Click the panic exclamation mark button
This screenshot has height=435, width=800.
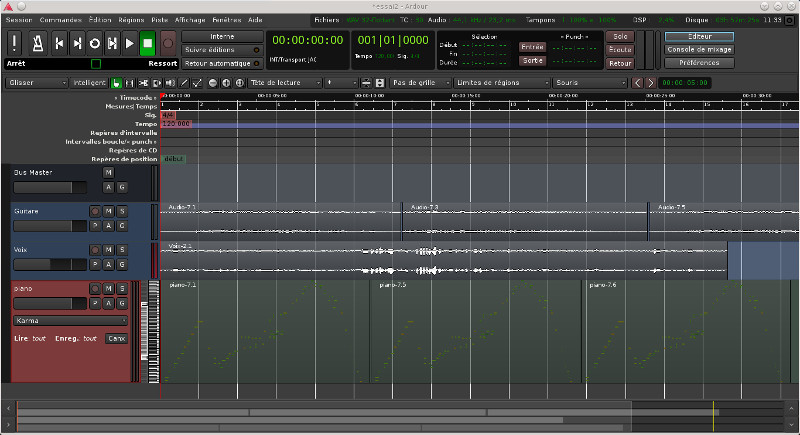click(16, 43)
